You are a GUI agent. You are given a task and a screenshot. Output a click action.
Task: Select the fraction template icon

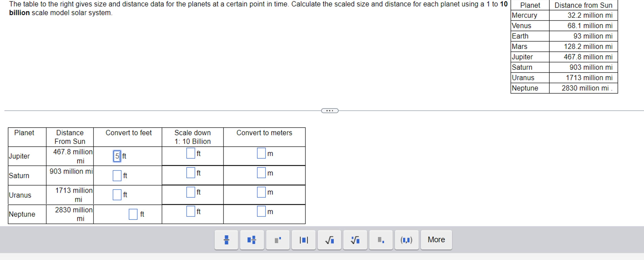pos(226,240)
